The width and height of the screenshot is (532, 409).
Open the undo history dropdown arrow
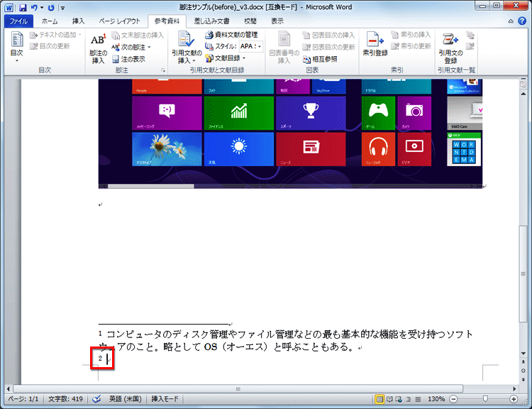point(42,8)
